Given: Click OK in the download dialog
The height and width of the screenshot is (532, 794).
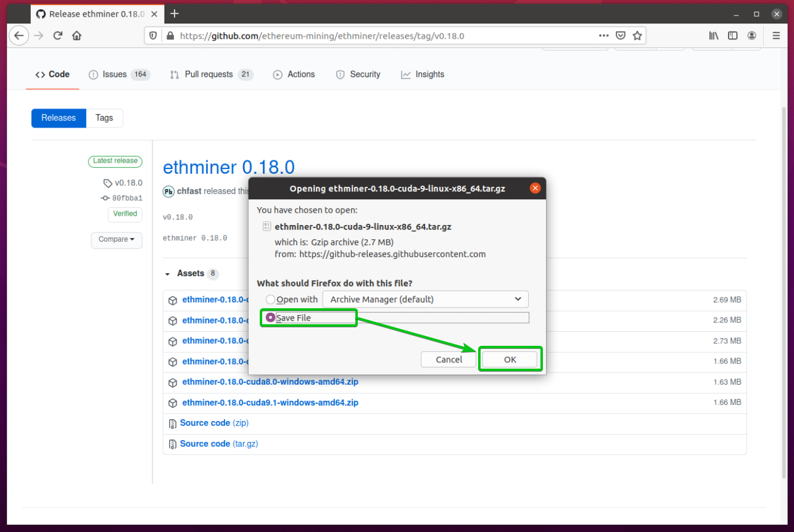Looking at the screenshot, I should pyautogui.click(x=510, y=359).
